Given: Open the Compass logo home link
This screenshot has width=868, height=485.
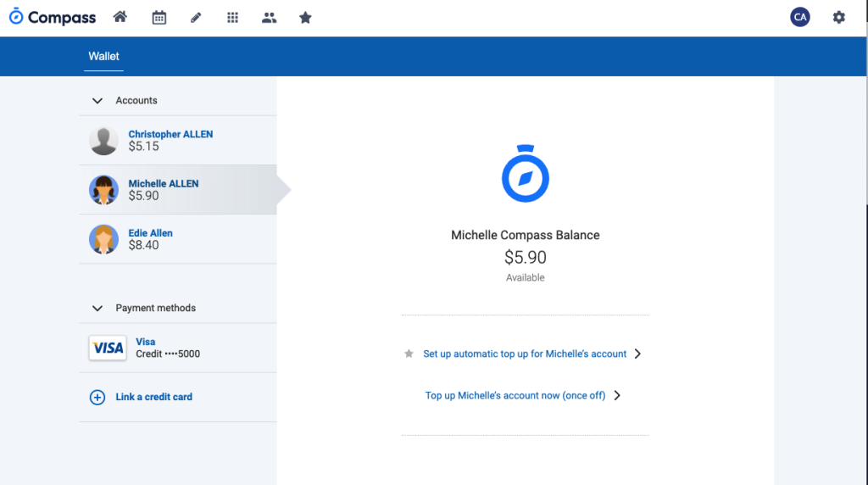Looking at the screenshot, I should point(53,17).
